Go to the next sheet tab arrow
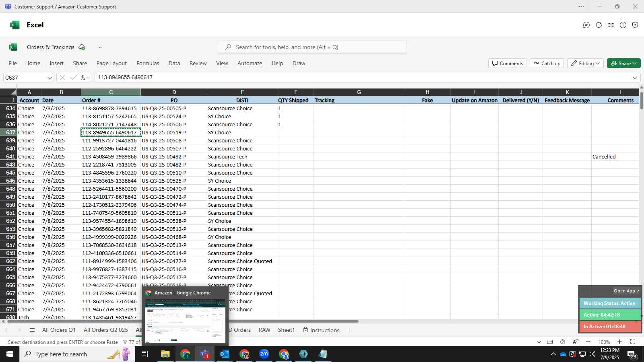The height and width of the screenshot is (362, 644). pos(19,330)
